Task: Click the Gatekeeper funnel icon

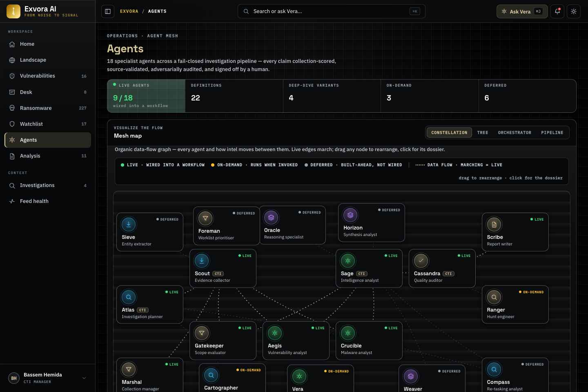Action: 202,333
